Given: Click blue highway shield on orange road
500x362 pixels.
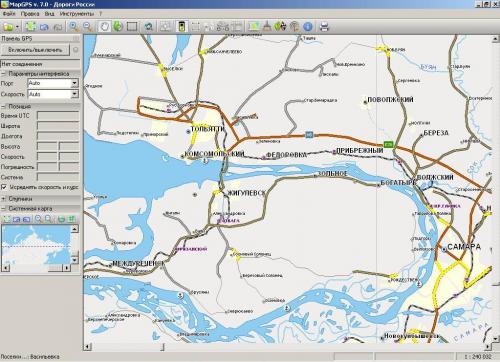Looking at the screenshot, I should 309,135.
